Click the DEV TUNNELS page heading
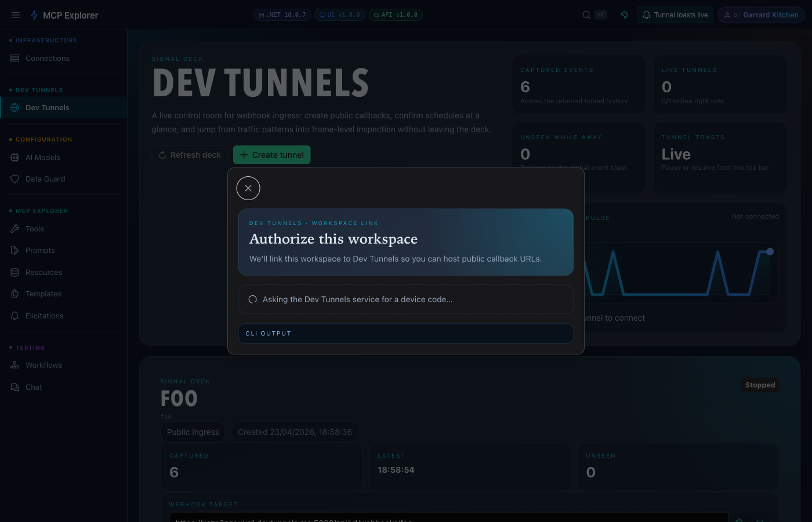 [x=260, y=83]
